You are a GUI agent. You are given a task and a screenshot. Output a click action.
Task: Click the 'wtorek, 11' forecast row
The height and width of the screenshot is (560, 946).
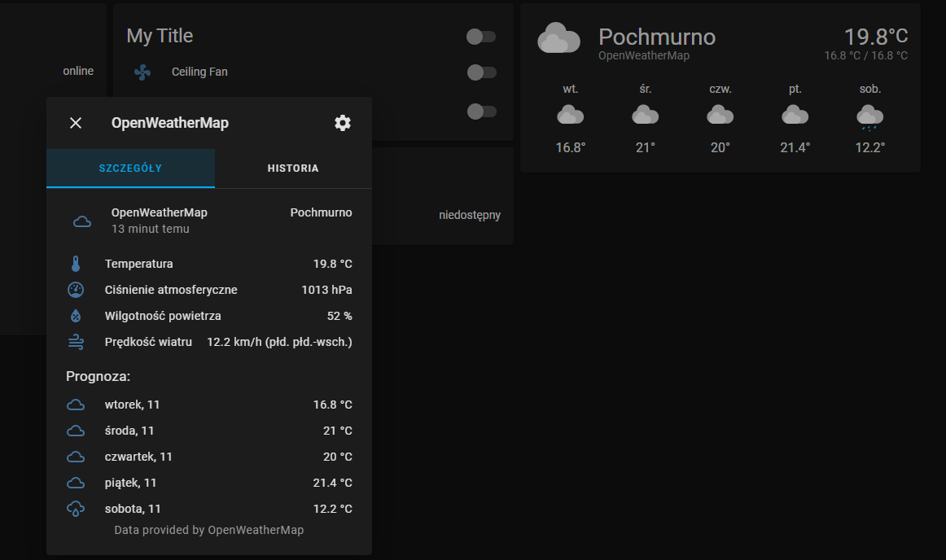[209, 405]
